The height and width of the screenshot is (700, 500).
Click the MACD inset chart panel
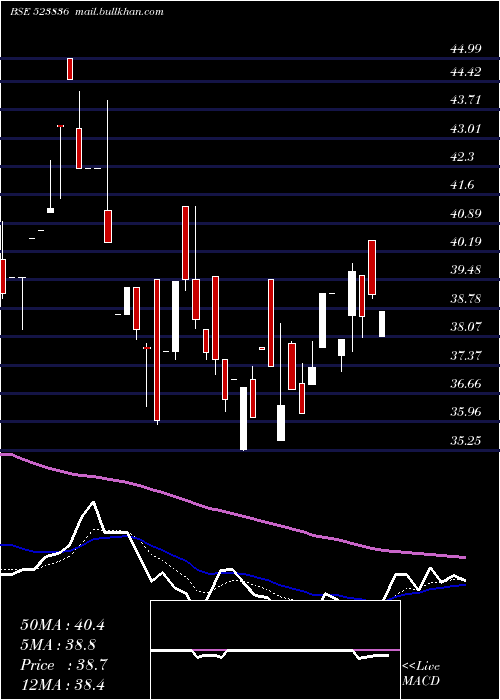[x=275, y=650]
